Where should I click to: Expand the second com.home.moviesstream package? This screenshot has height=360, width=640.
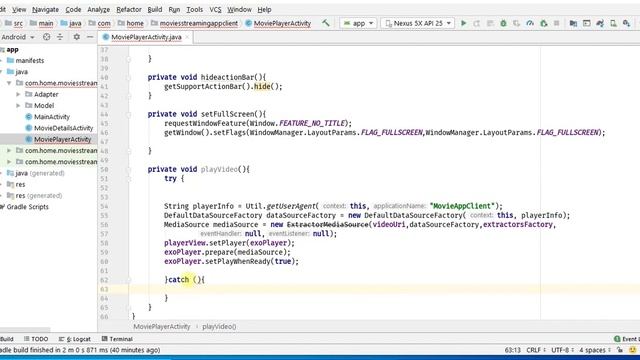coord(9,151)
